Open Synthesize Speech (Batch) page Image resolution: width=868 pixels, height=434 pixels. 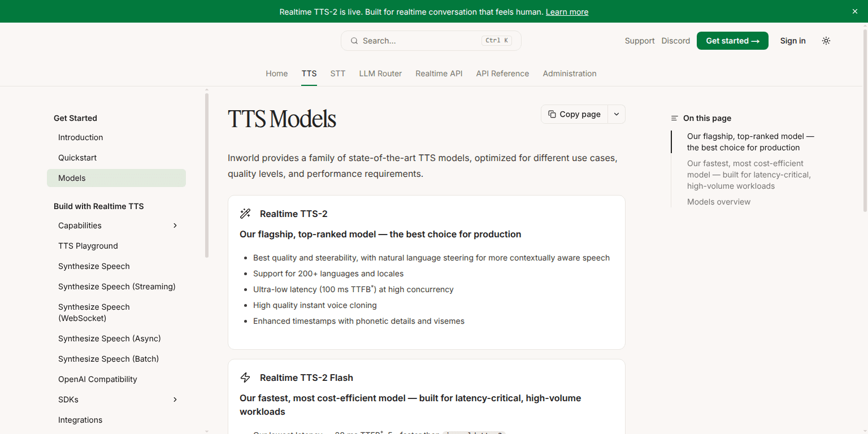tap(116, 359)
